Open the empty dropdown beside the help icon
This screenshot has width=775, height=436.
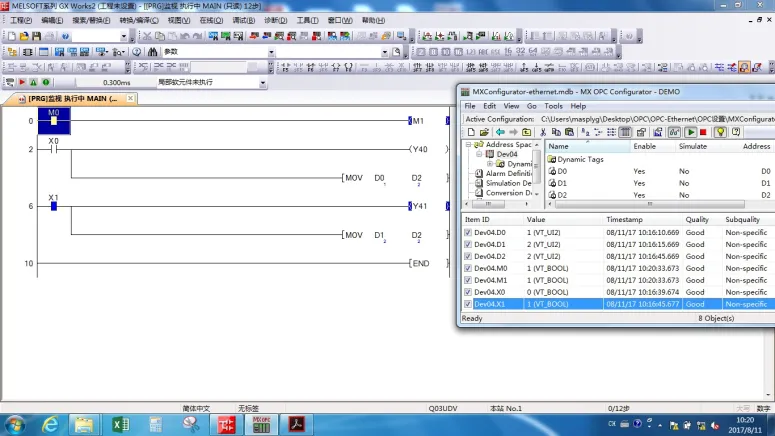coord(124,36)
